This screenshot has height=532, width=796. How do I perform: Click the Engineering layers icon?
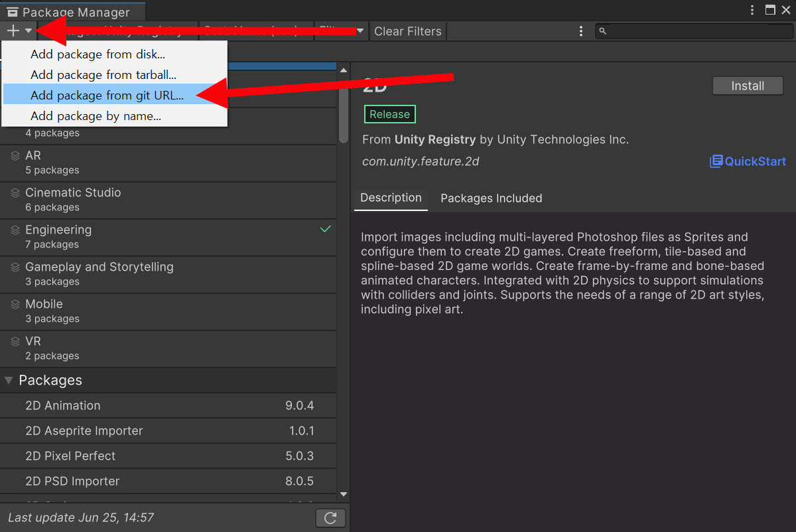point(15,230)
